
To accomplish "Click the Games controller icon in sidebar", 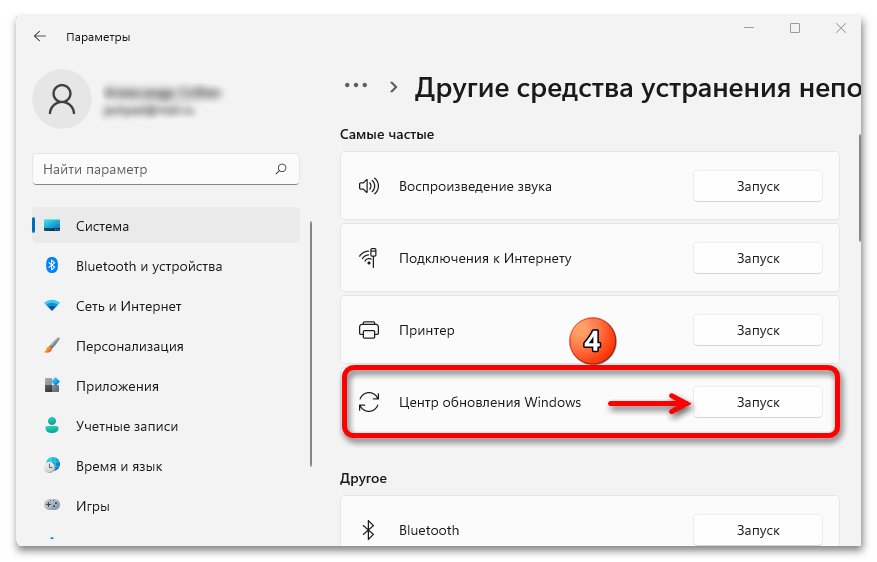I will [53, 506].
